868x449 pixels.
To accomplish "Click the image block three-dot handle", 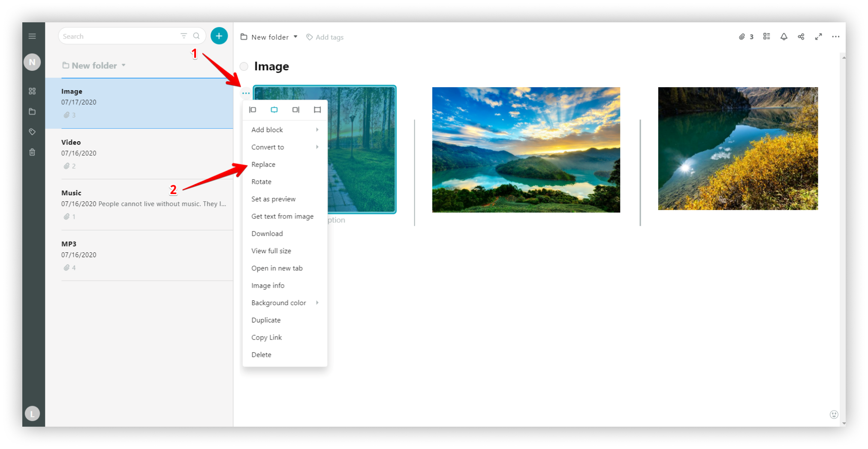I will coord(246,93).
